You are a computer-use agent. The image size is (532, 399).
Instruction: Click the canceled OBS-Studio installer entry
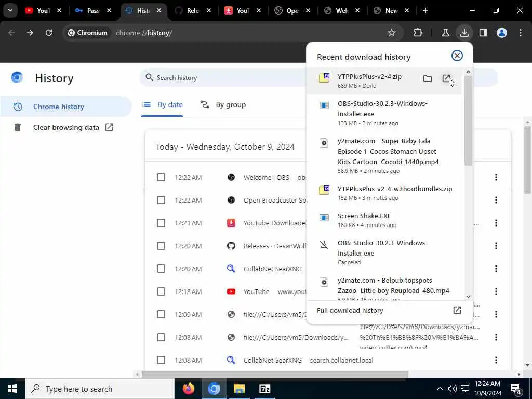pyautogui.click(x=385, y=252)
